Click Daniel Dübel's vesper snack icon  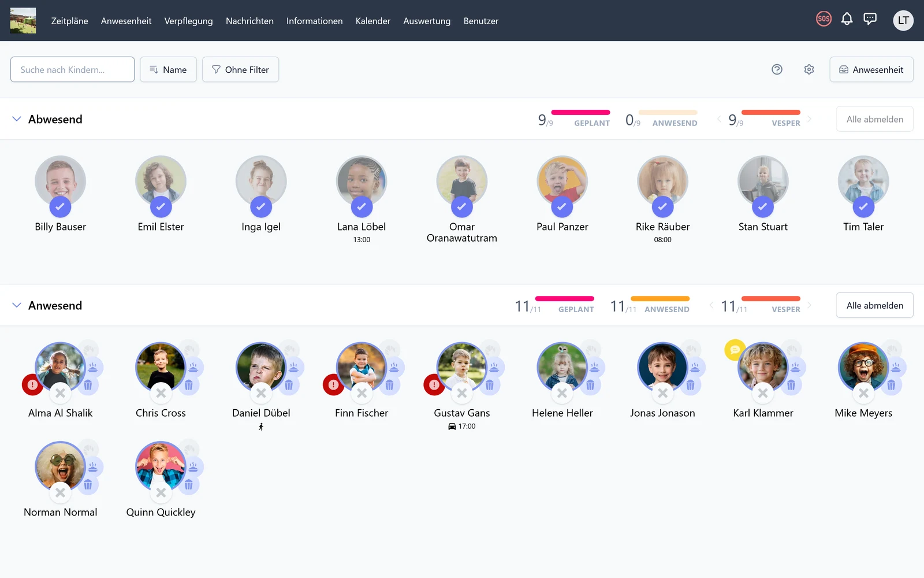(x=289, y=385)
